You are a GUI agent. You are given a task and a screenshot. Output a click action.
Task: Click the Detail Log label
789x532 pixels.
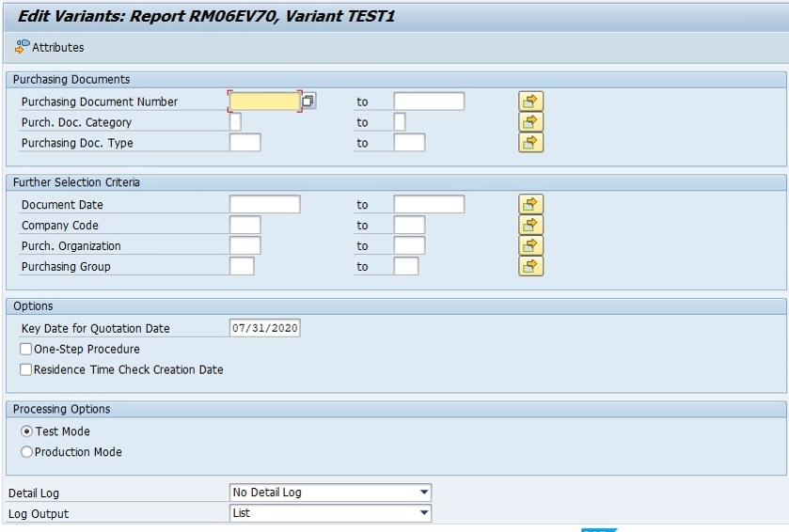34,493
